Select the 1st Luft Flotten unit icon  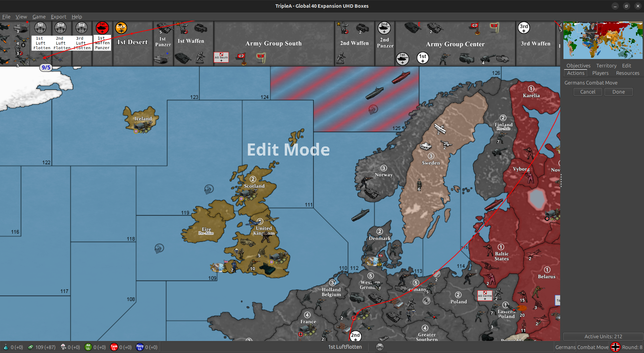(40, 28)
